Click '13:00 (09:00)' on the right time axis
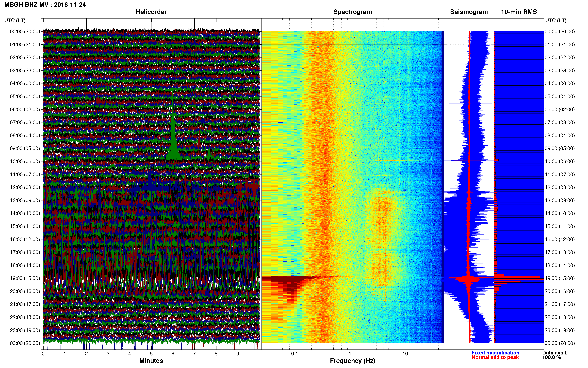Viewport: 588px width, 368px height. click(x=560, y=200)
